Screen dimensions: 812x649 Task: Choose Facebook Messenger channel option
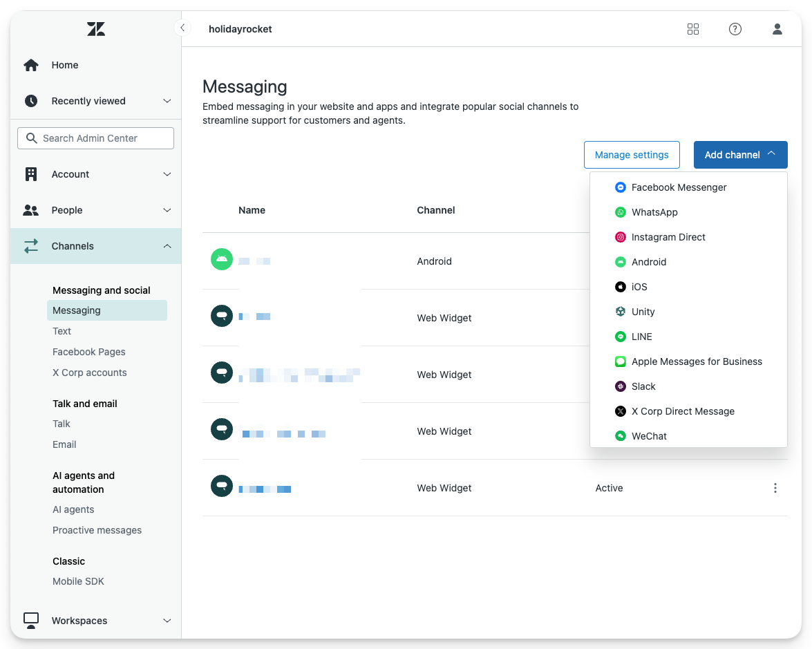tap(679, 187)
